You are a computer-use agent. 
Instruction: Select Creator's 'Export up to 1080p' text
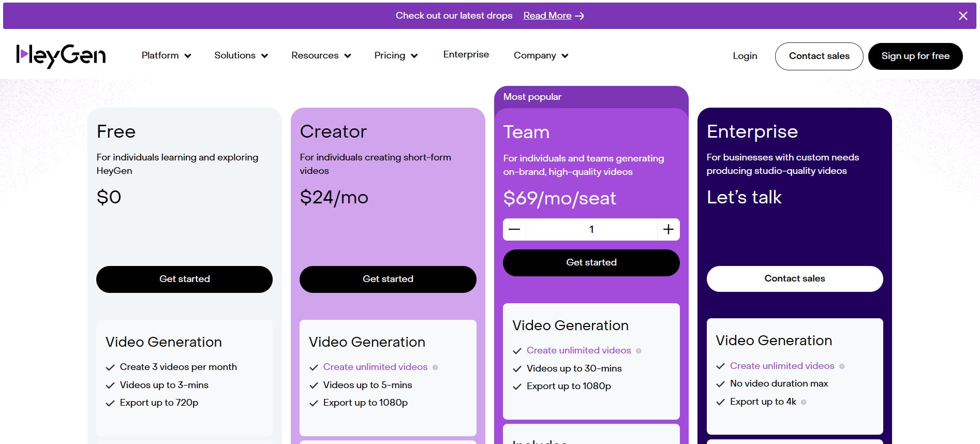click(x=365, y=403)
